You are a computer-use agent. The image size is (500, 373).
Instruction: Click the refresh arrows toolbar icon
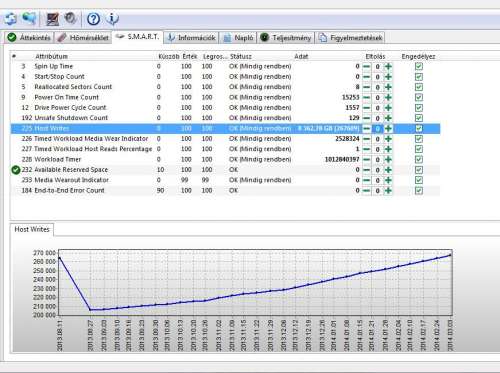11,19
